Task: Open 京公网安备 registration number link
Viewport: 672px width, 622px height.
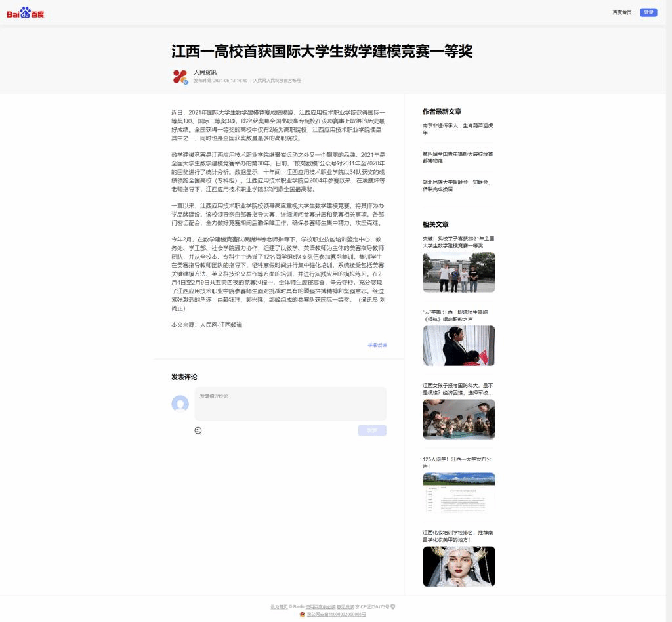Action: (337, 614)
